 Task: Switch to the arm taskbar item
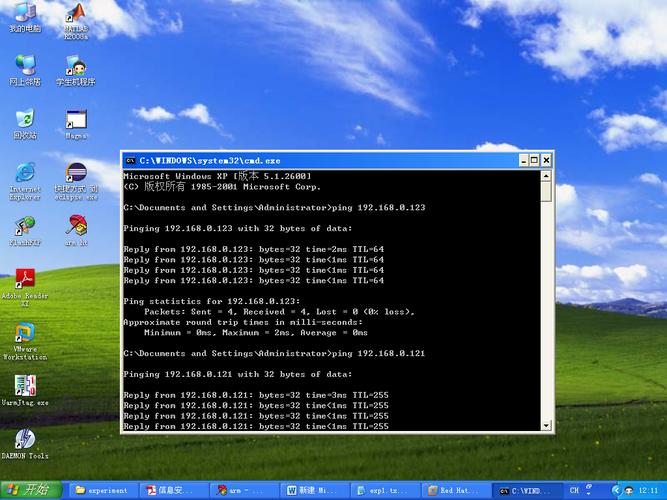(245, 490)
